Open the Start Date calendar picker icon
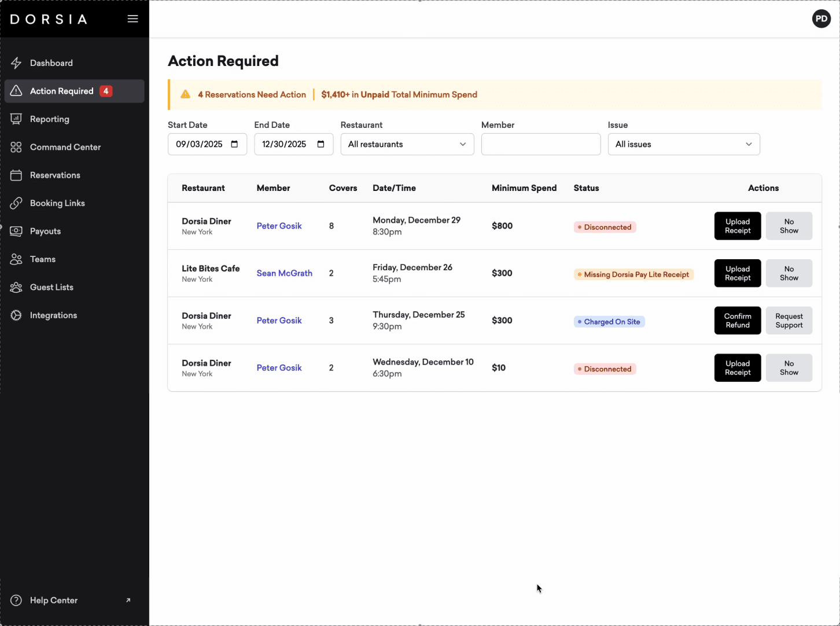The height and width of the screenshot is (626, 840). coord(234,144)
